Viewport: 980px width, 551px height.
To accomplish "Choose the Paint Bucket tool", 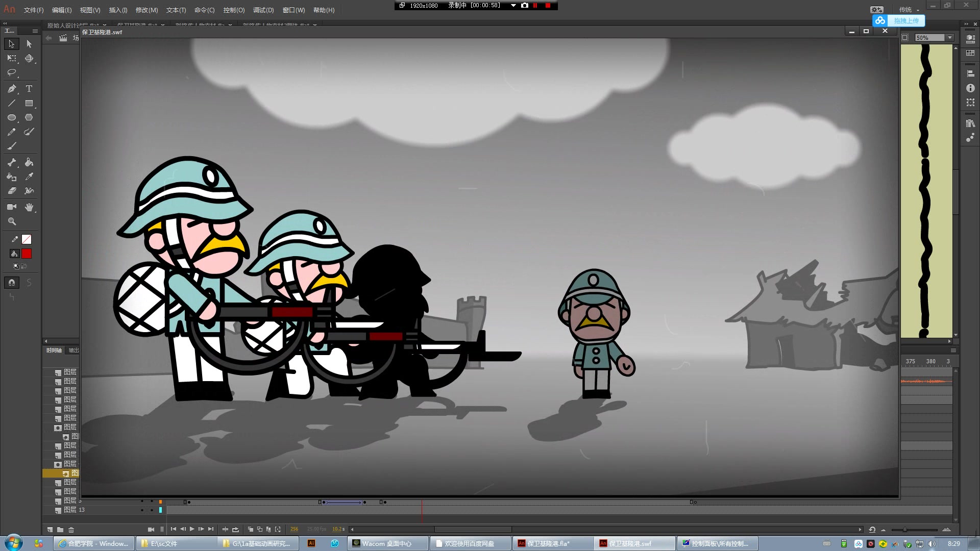I will (29, 162).
